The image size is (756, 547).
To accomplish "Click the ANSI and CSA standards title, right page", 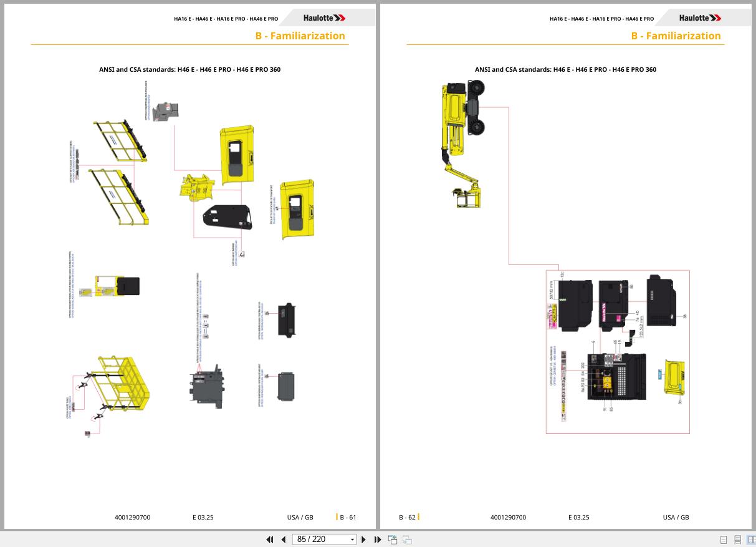I will tap(565, 69).
